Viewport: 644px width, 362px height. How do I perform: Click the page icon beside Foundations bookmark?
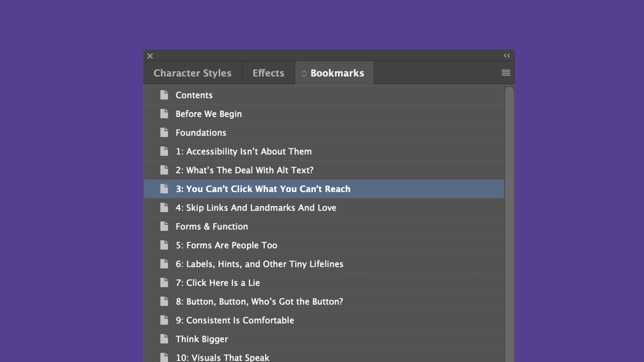coord(164,132)
